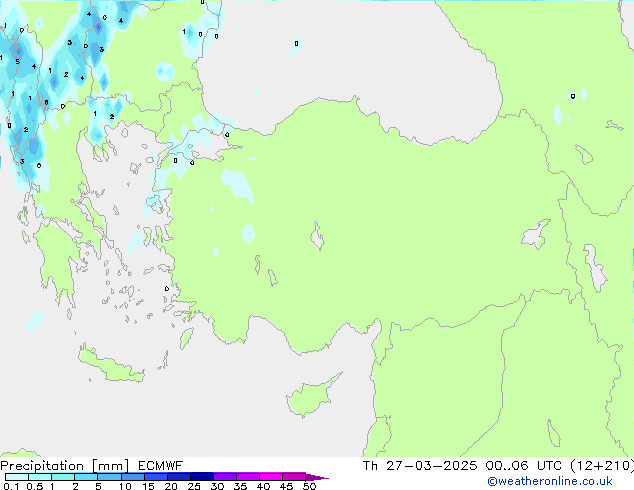This screenshot has height=490, width=634.
Task: Click the '[mm]' unit label
Action: click(x=111, y=466)
